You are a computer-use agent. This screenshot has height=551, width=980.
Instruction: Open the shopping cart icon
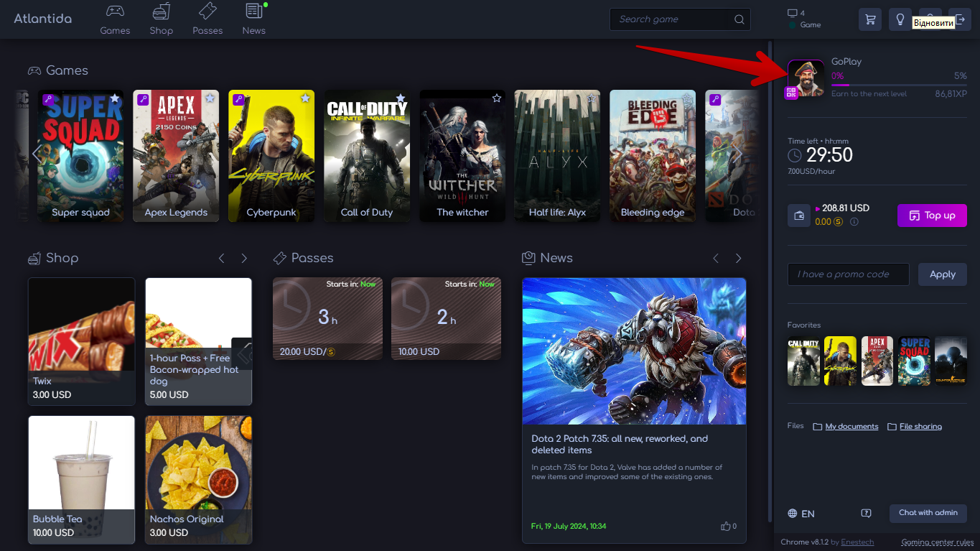[871, 19]
